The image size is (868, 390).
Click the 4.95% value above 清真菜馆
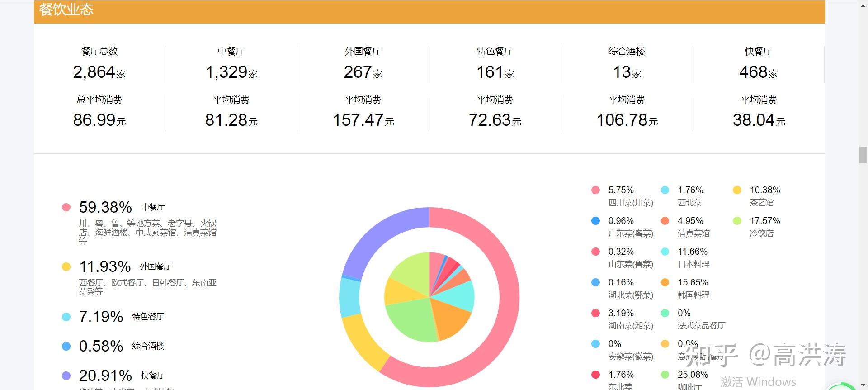pyautogui.click(x=690, y=221)
